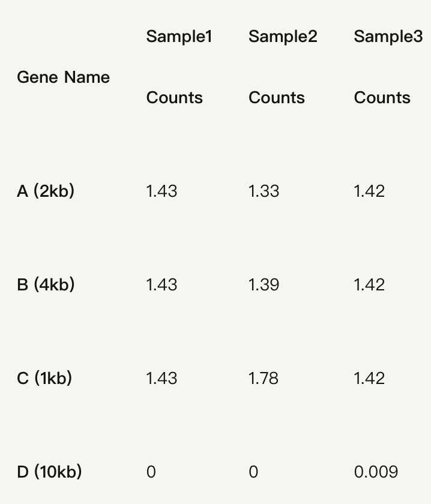
Task: Click the 0.009 value for gene D
Action: [x=376, y=472]
